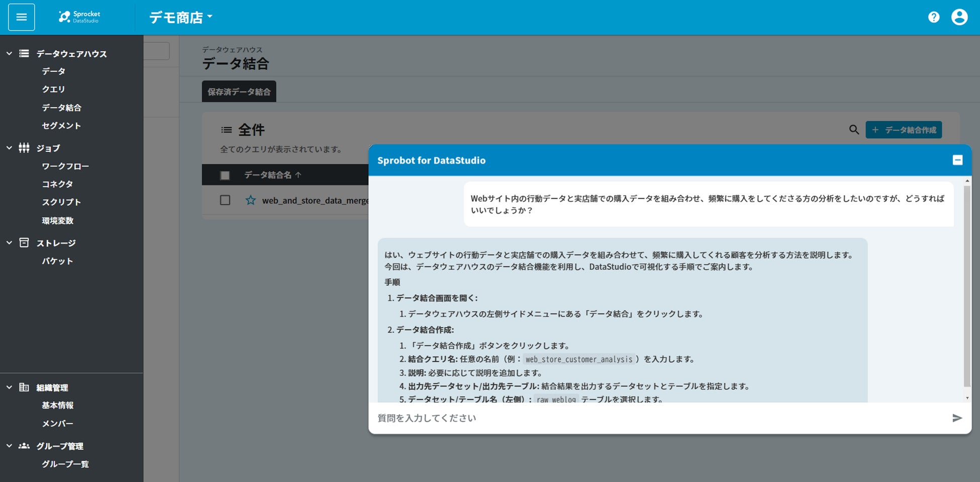This screenshot has height=482, width=980.
Task: Click the データ結合作成 button
Action: [x=904, y=130]
